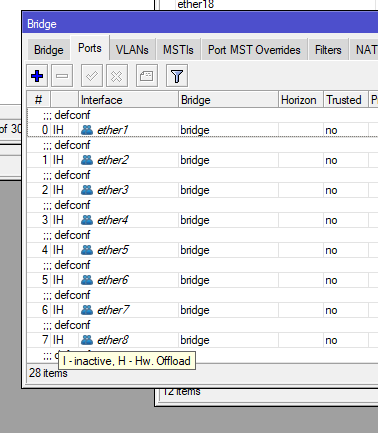Image resolution: width=378 pixels, height=433 pixels.
Task: Click the port icon beside ether6
Action: click(87, 280)
